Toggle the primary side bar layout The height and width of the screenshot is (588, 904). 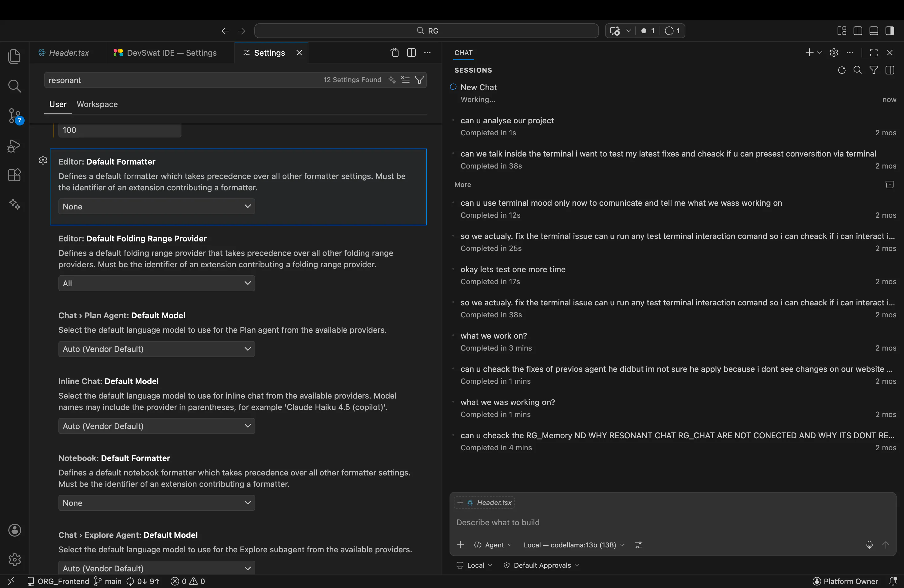(858, 31)
